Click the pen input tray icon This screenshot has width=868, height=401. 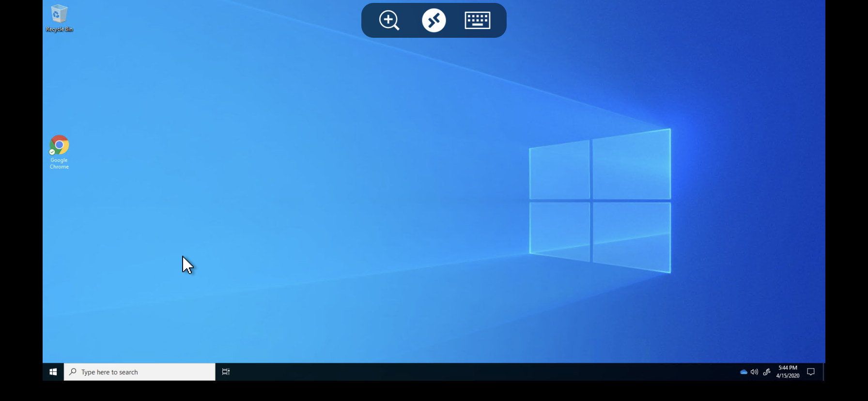[x=767, y=372]
